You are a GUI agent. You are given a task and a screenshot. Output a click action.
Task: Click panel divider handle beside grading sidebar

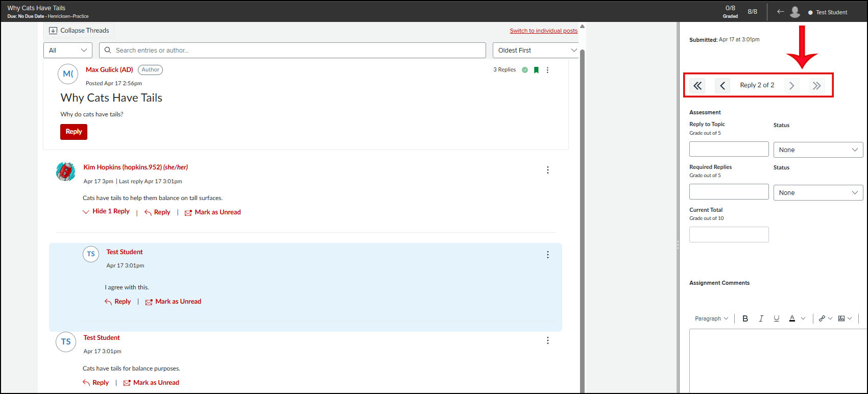[x=678, y=245]
